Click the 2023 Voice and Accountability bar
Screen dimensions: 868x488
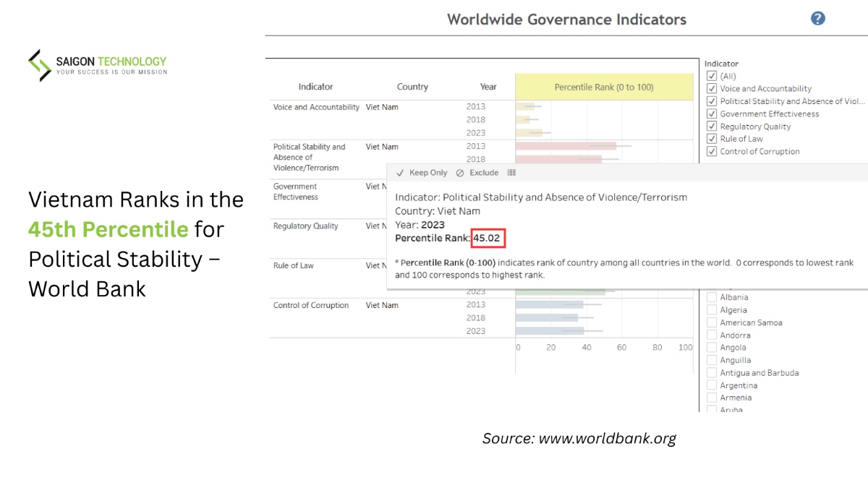click(x=529, y=133)
